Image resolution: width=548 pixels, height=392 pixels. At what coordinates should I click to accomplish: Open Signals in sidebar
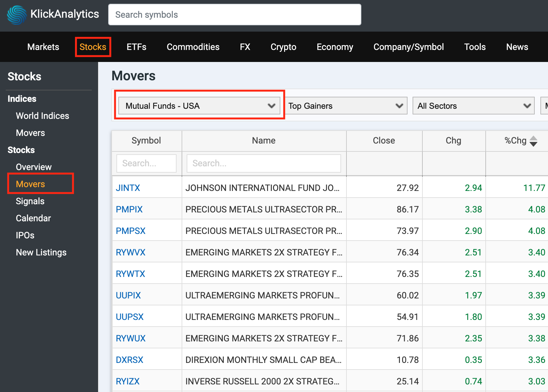pyautogui.click(x=30, y=201)
